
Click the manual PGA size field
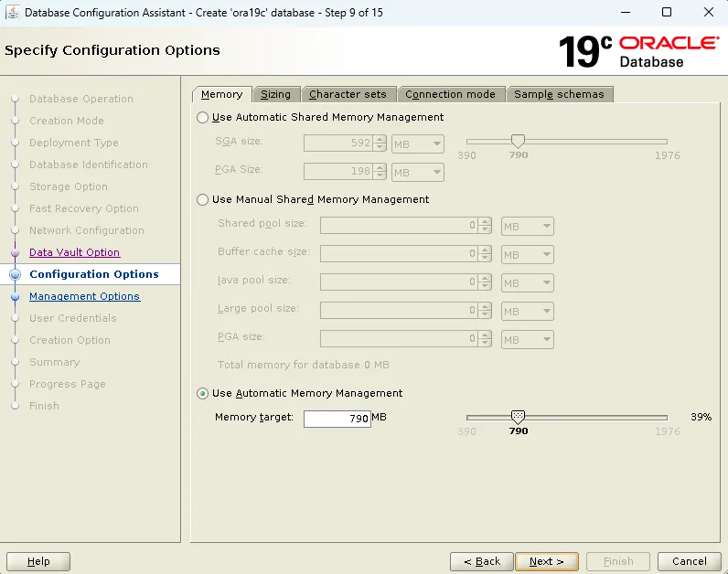(399, 339)
